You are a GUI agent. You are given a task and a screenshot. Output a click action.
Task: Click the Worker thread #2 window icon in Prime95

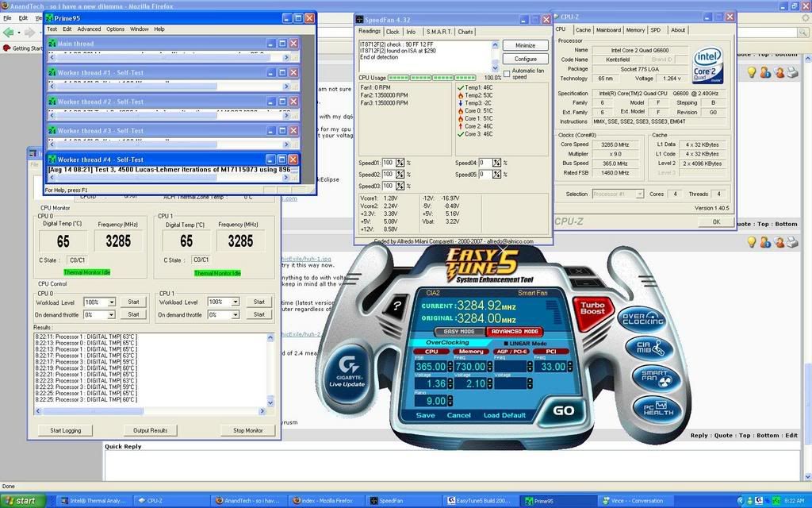pyautogui.click(x=52, y=102)
